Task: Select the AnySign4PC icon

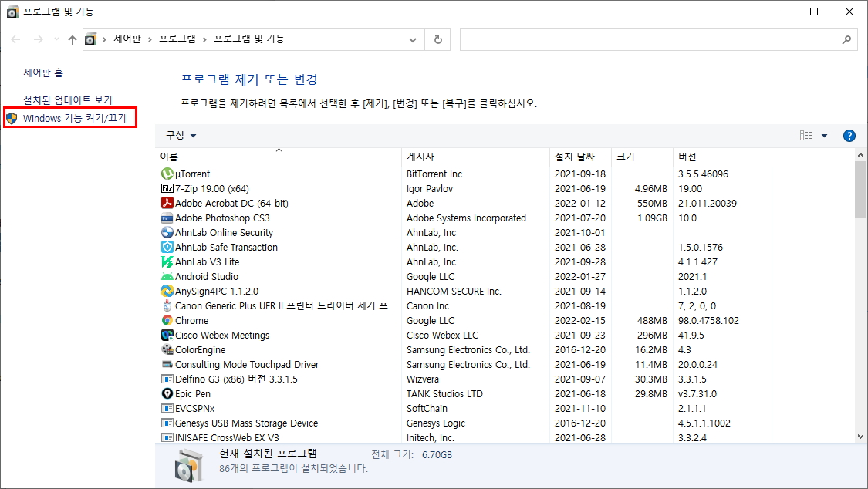Action: (167, 291)
